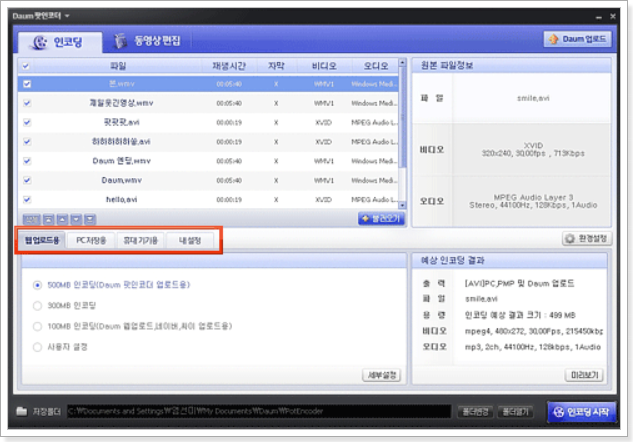Open the 환경설정 settings button
Screen dimensions: 633x442
coord(587,239)
